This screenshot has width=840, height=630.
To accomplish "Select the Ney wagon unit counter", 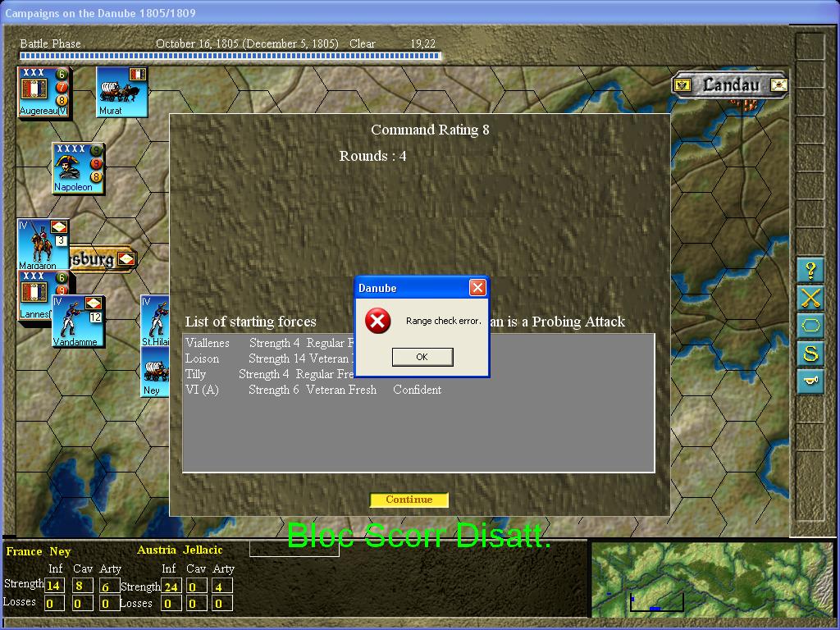I will 155,372.
